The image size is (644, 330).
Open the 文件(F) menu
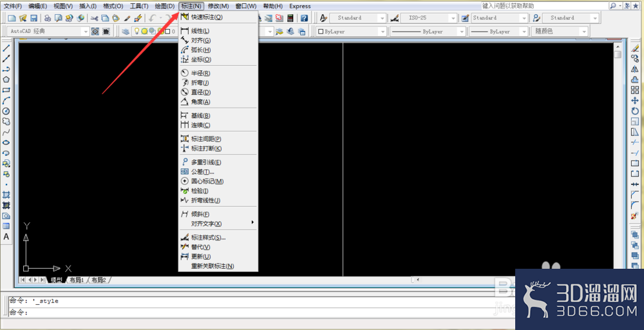[x=13, y=6]
